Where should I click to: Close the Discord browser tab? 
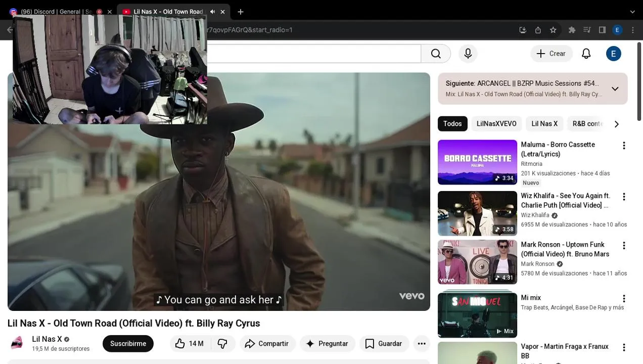click(109, 12)
